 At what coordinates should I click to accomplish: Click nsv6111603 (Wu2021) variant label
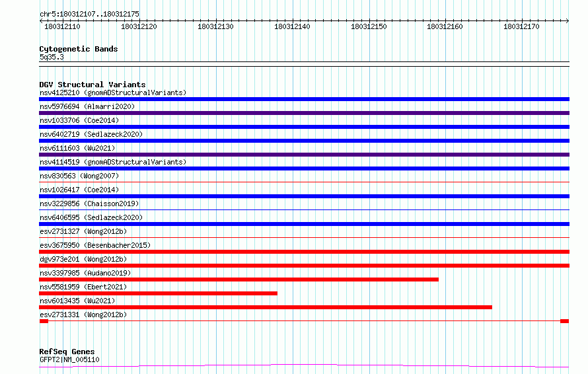[x=77, y=148]
